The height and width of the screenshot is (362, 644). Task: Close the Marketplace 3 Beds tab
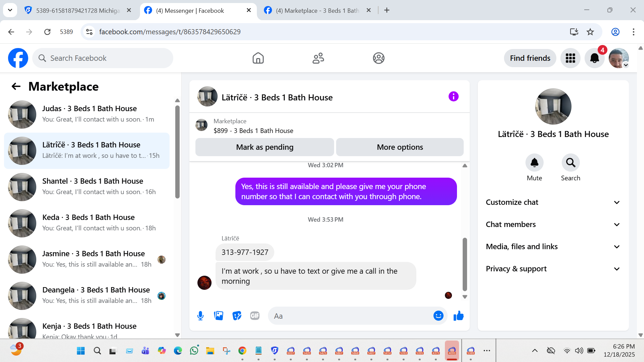pos(368,10)
